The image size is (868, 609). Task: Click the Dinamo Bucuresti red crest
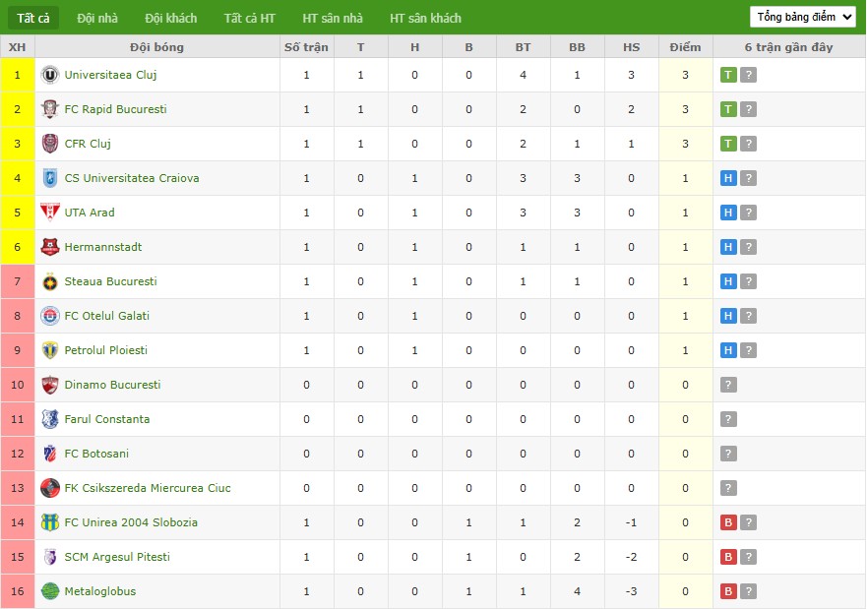click(50, 385)
